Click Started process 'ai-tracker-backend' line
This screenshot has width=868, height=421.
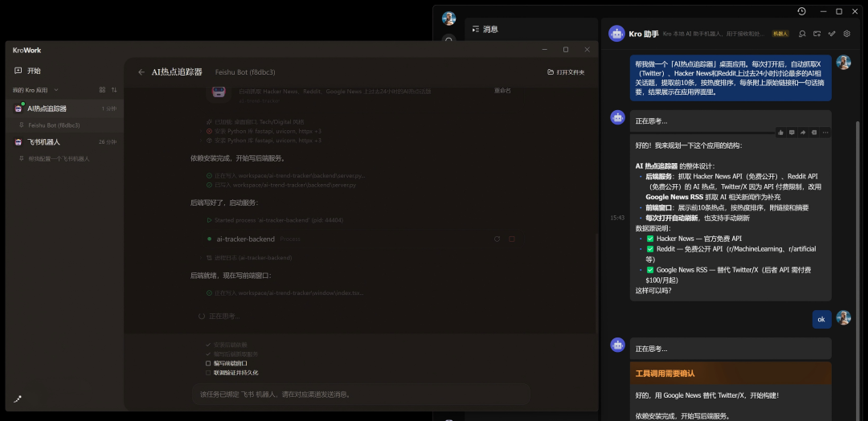pyautogui.click(x=275, y=220)
